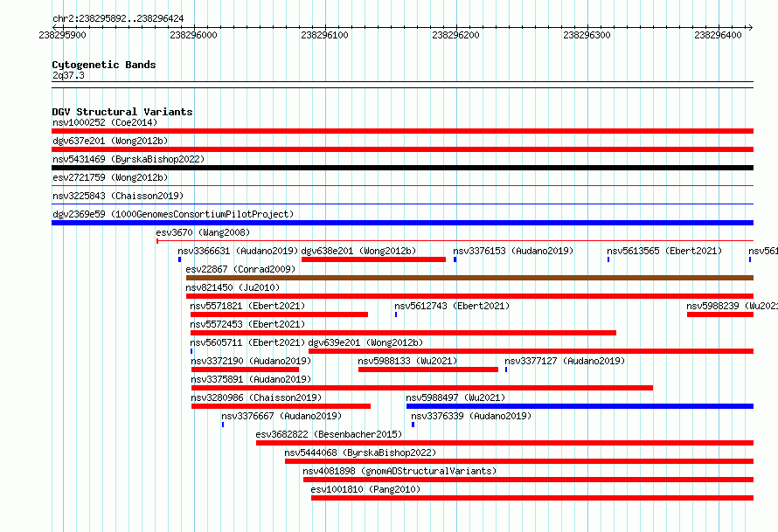Click nsv3225843 (Chaisson2019) label
The height and width of the screenshot is (532, 778).
(118, 196)
